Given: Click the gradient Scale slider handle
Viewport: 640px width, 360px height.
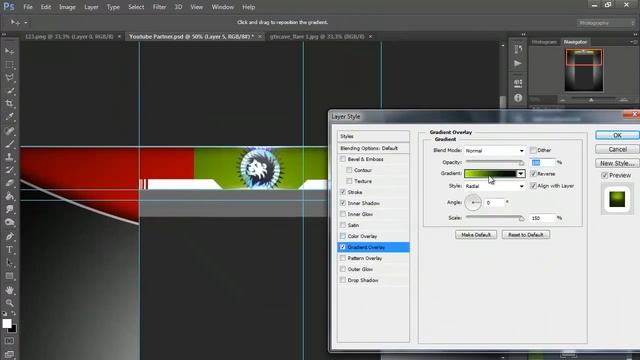Looking at the screenshot, I should pos(522,219).
